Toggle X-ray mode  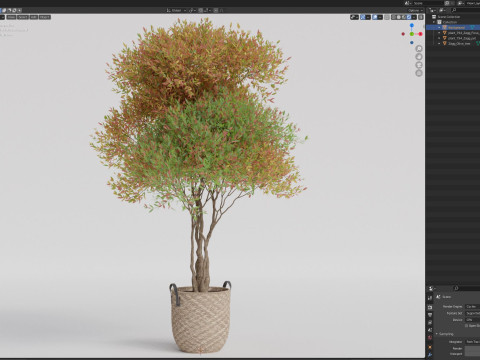(x=387, y=17)
